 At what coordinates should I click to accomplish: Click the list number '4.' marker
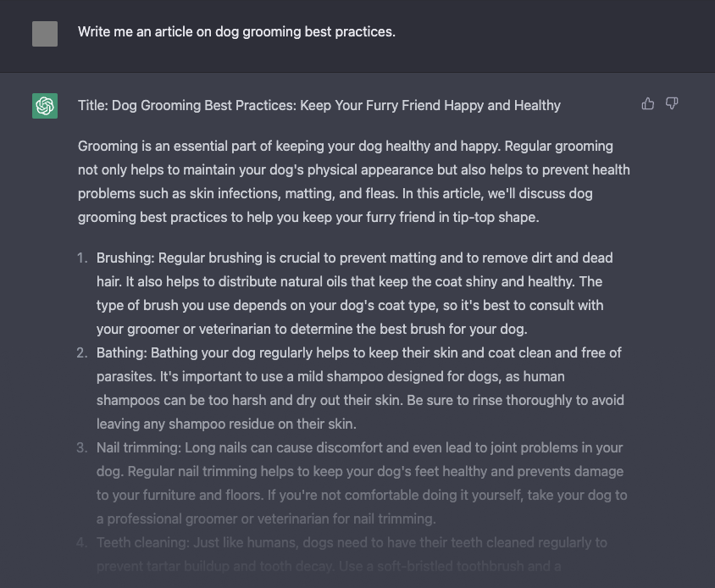[82, 542]
